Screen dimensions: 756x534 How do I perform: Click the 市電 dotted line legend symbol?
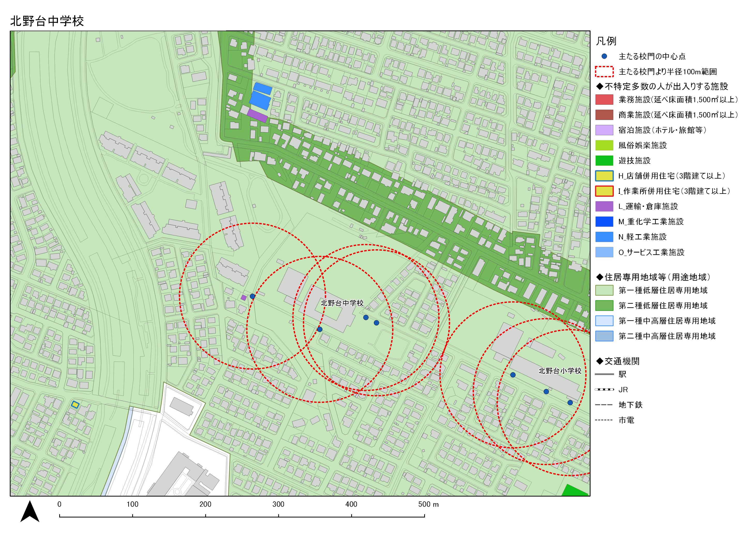pyautogui.click(x=604, y=420)
